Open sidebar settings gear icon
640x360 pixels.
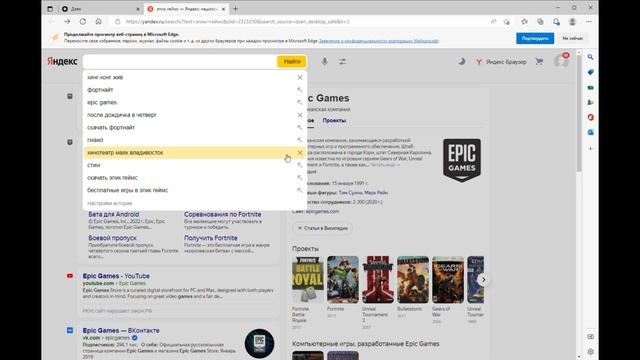coord(591,351)
